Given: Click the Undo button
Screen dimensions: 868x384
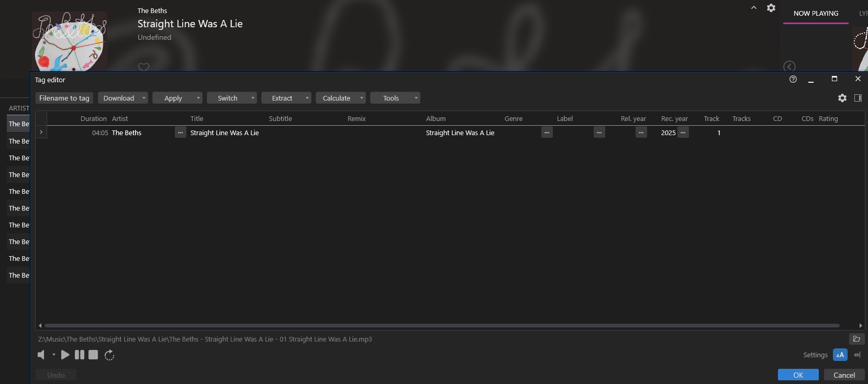Looking at the screenshot, I should pyautogui.click(x=56, y=375).
